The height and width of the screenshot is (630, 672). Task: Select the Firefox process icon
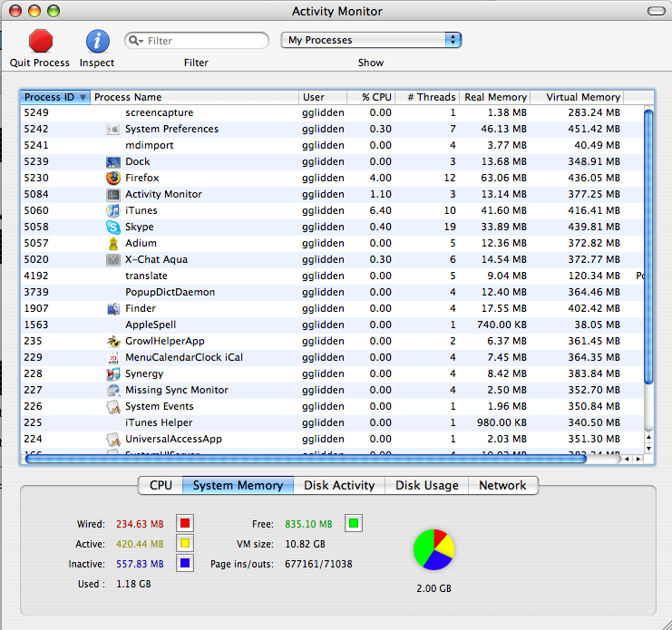pyautogui.click(x=113, y=178)
